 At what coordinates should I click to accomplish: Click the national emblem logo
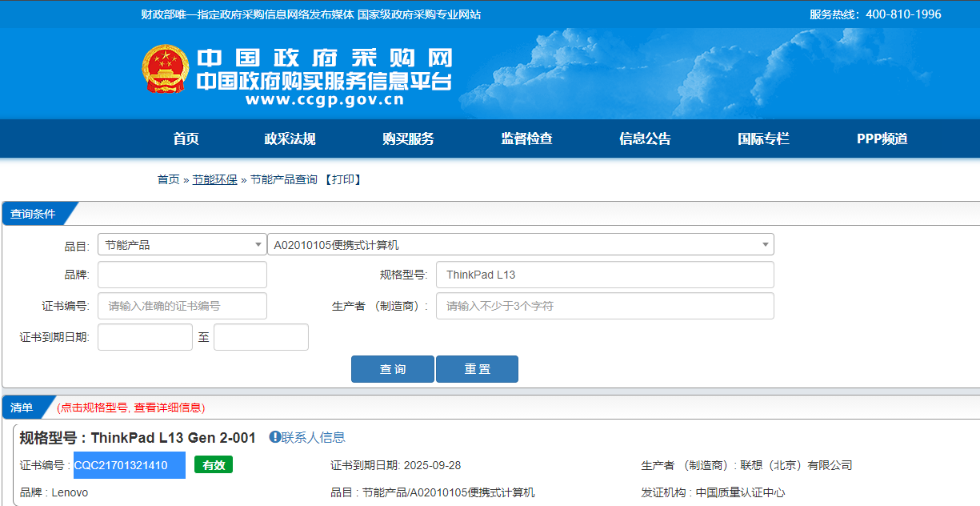click(166, 69)
